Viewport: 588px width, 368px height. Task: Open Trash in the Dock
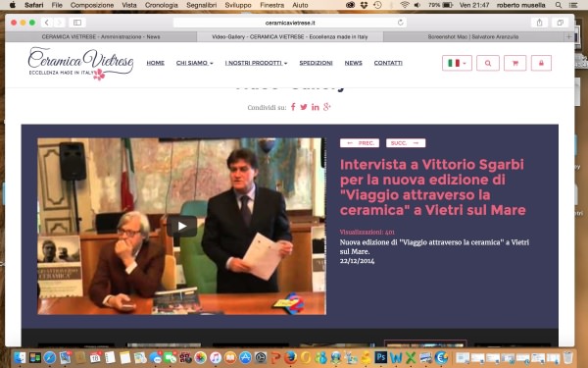[567, 357]
